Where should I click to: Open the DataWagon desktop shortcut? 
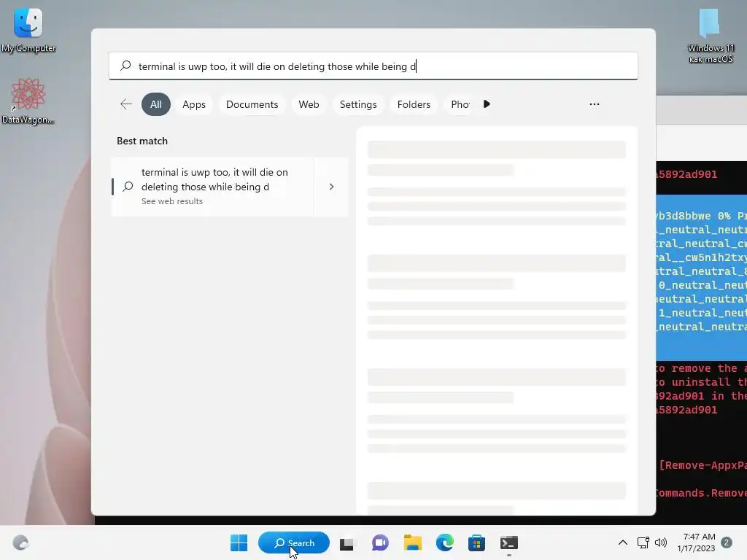coord(28,101)
